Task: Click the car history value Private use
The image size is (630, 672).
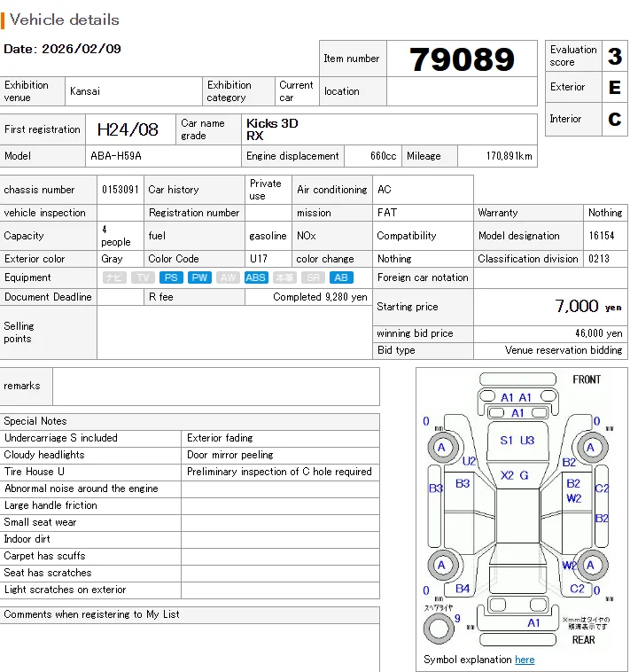Action: point(266,190)
